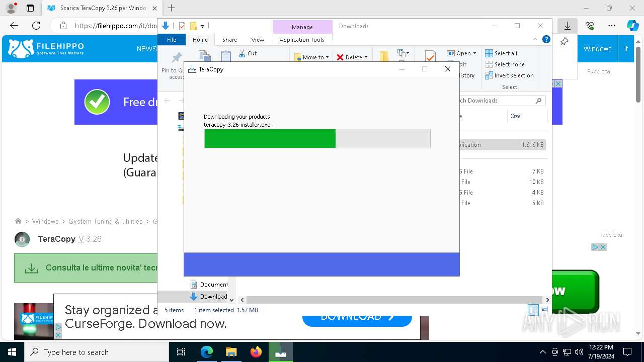Open Microsoft Edge from the taskbar
This screenshot has width=644, height=362.
coord(207,352)
